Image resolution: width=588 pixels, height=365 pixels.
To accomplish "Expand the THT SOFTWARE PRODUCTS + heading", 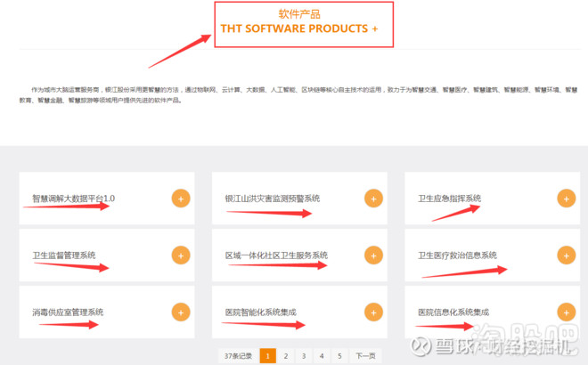I will (299, 28).
